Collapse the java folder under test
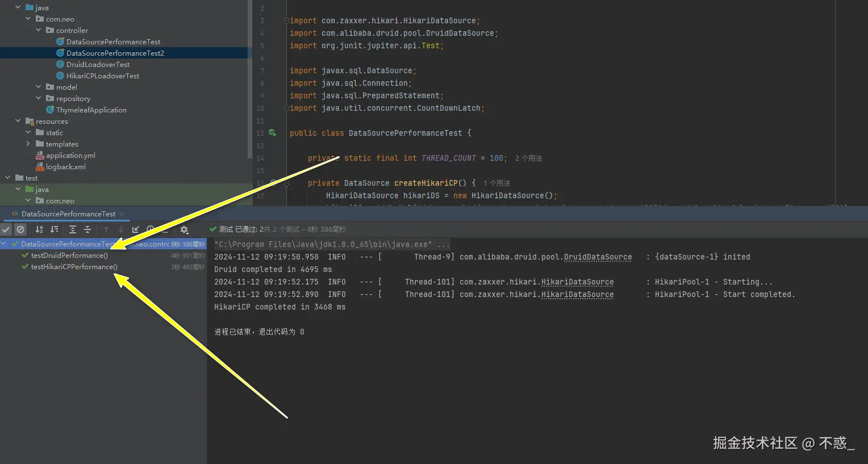The width and height of the screenshot is (868, 464). (x=18, y=189)
